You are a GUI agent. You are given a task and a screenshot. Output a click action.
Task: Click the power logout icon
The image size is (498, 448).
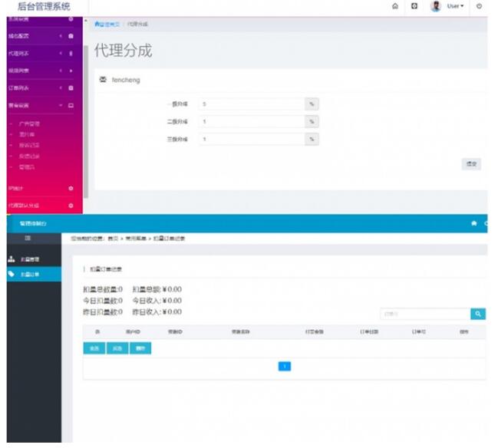(479, 6)
